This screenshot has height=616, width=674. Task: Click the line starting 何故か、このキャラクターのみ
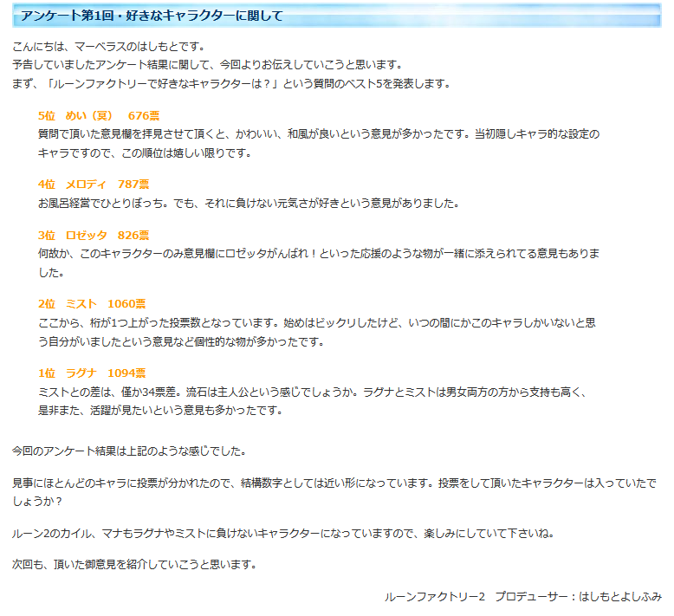point(319,254)
